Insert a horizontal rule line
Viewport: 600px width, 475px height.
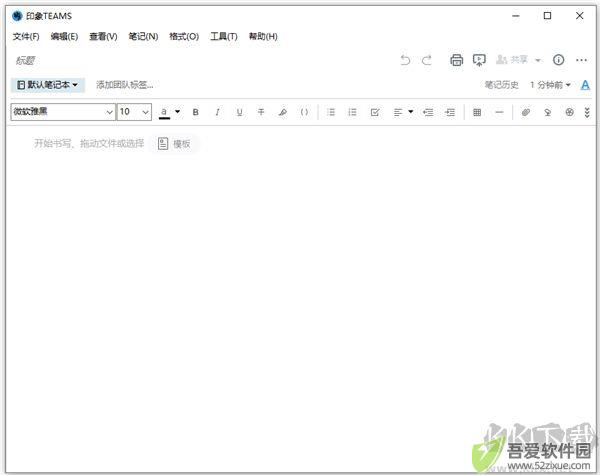pos(499,112)
